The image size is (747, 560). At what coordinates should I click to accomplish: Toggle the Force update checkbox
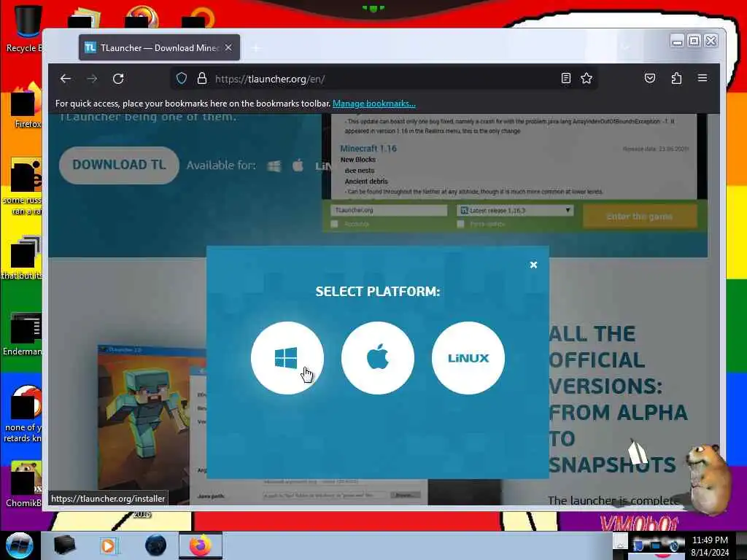point(460,224)
